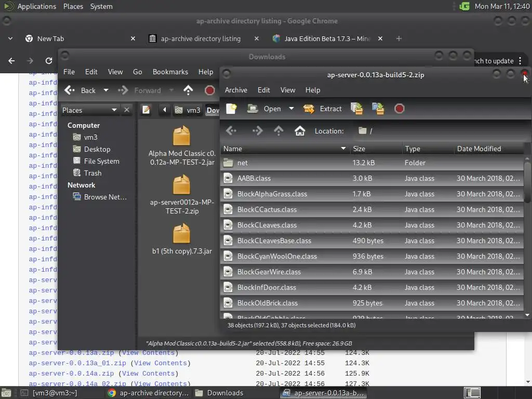Screen dimensions: 532x399
Task: Select BlockOldBrick.class file
Action: 372,303
